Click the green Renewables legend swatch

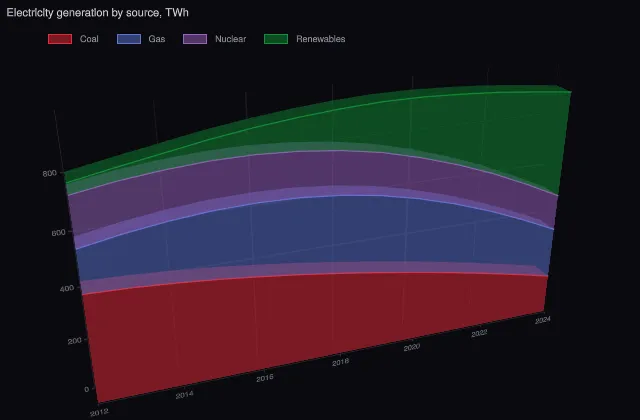point(276,39)
